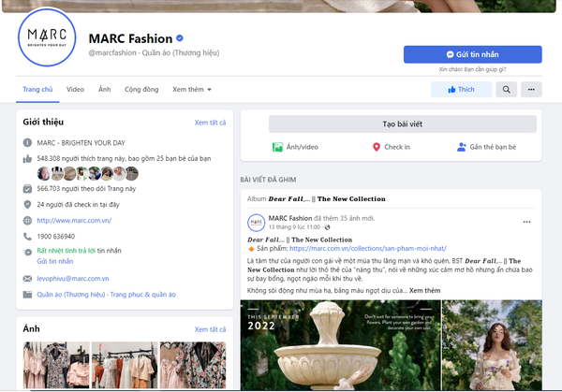The image size is (562, 392).
Task: Click the red Check in pin icon in composer
Action: (x=377, y=147)
